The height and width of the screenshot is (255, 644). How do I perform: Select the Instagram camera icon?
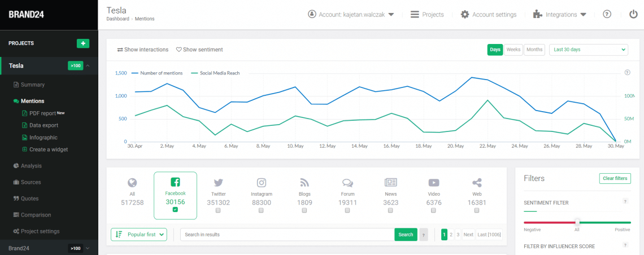(x=261, y=183)
